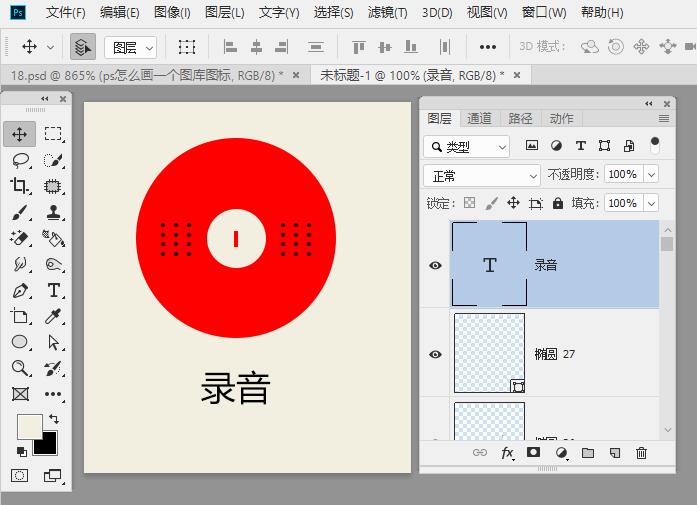Toggle the auto-select layer option

83,47
